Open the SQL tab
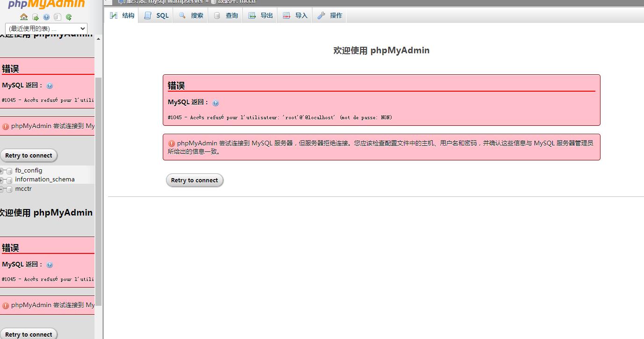644x339 pixels. (x=156, y=15)
